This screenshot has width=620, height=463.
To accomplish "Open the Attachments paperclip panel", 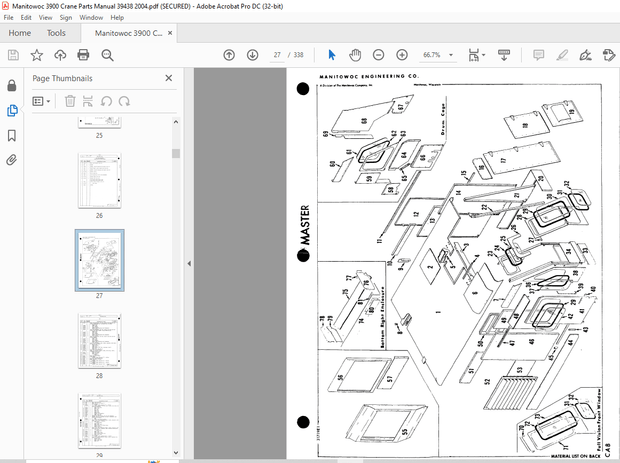I will (x=11, y=159).
